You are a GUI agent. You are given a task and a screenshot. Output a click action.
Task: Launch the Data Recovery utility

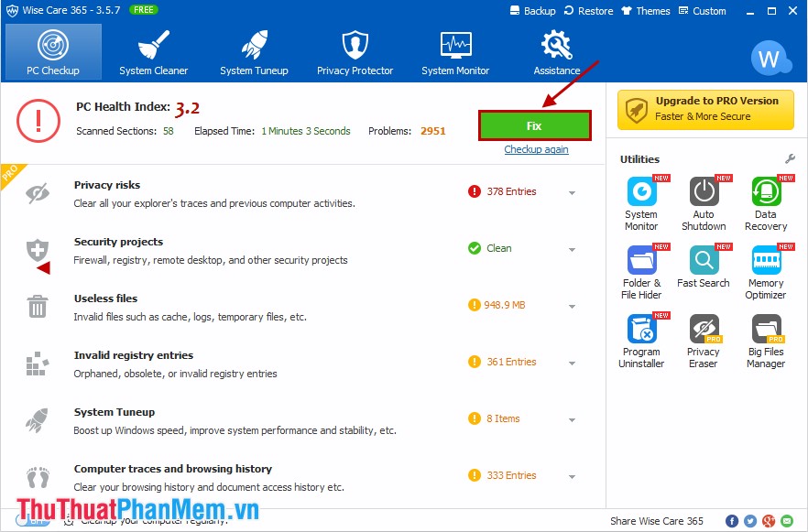click(x=766, y=202)
